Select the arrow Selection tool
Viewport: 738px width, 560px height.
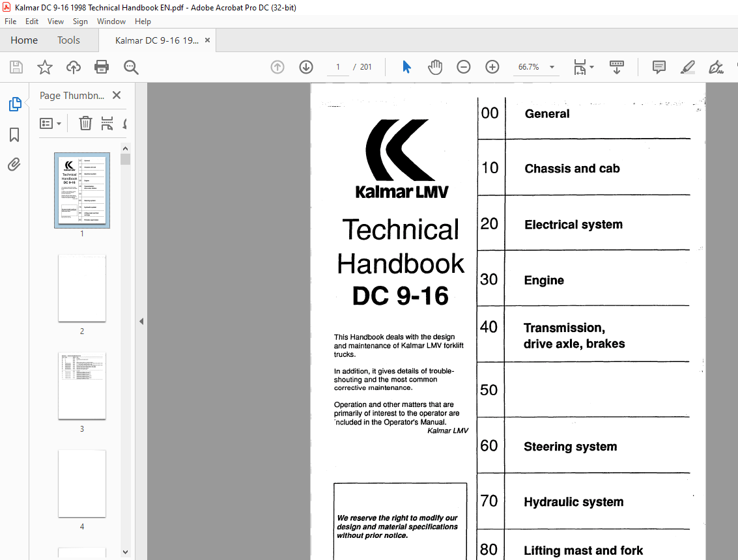(406, 66)
